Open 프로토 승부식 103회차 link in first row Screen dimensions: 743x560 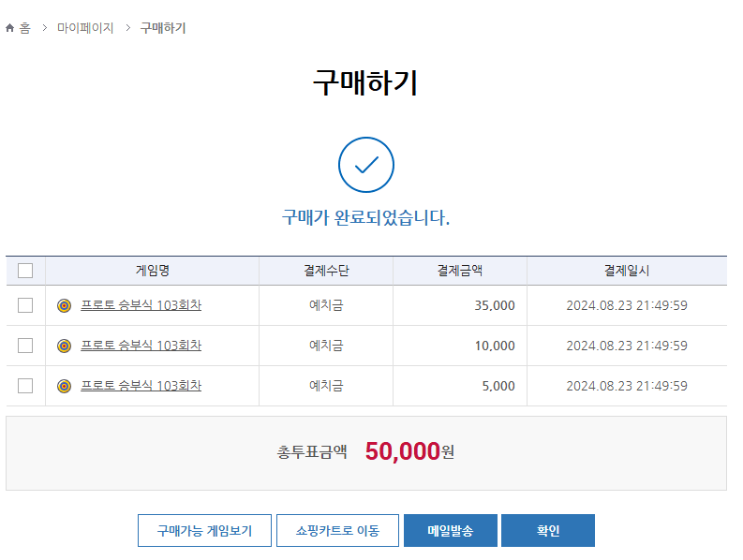pos(141,305)
